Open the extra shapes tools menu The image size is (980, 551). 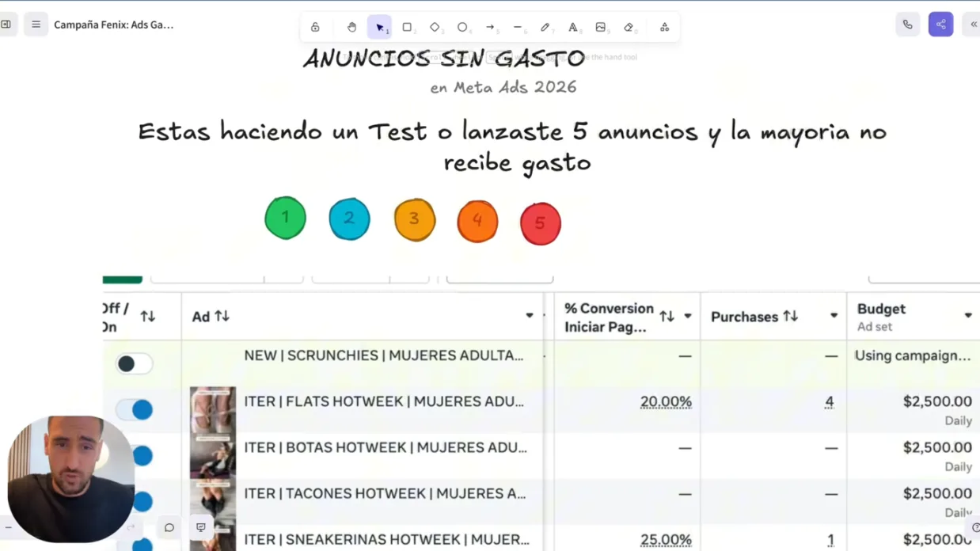(664, 27)
